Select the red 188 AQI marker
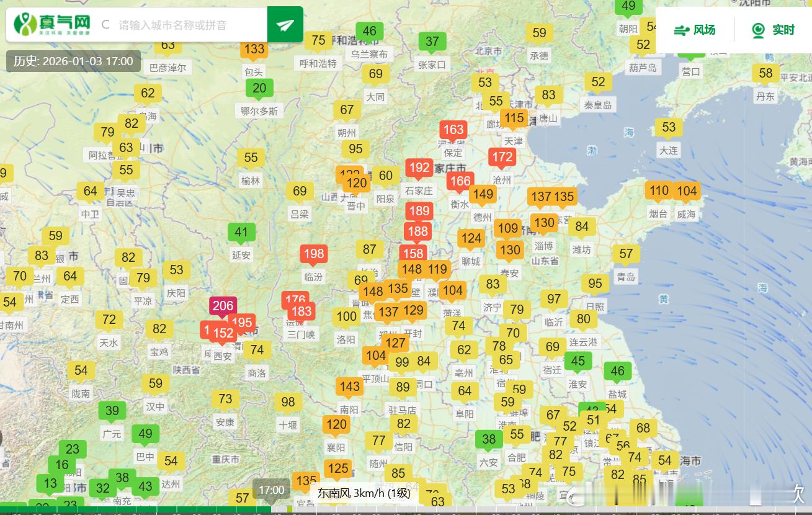 (418, 233)
